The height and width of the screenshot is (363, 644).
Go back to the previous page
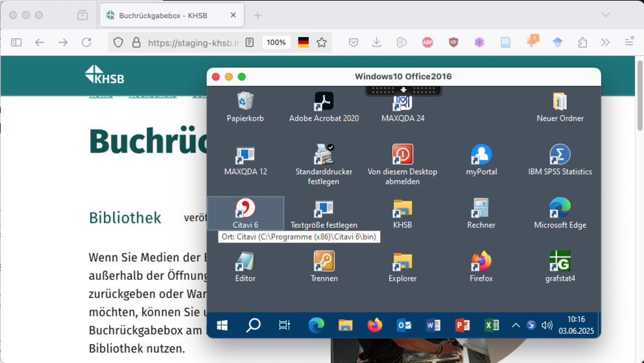pos(40,42)
